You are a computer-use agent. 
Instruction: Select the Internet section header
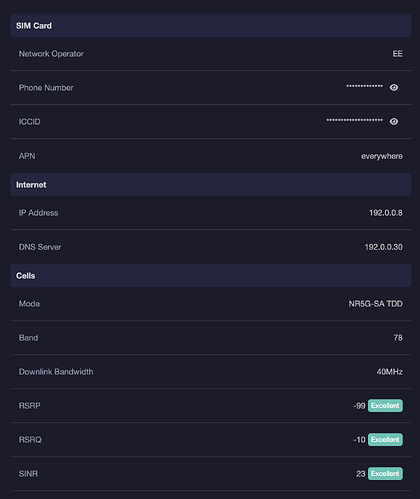click(x=211, y=185)
